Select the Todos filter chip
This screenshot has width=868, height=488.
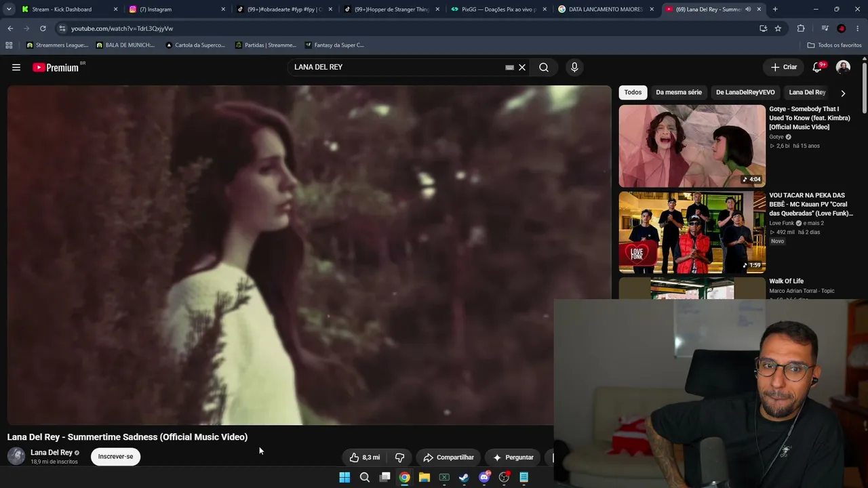click(633, 92)
